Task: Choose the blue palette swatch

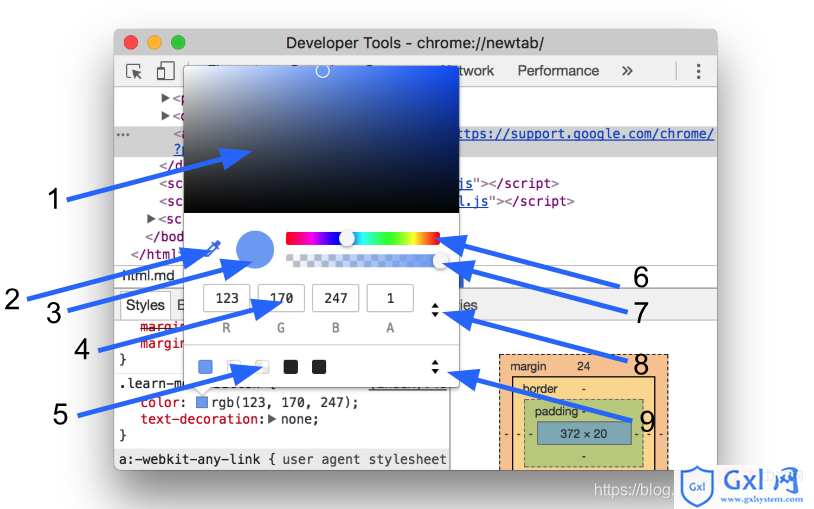Action: (x=206, y=367)
